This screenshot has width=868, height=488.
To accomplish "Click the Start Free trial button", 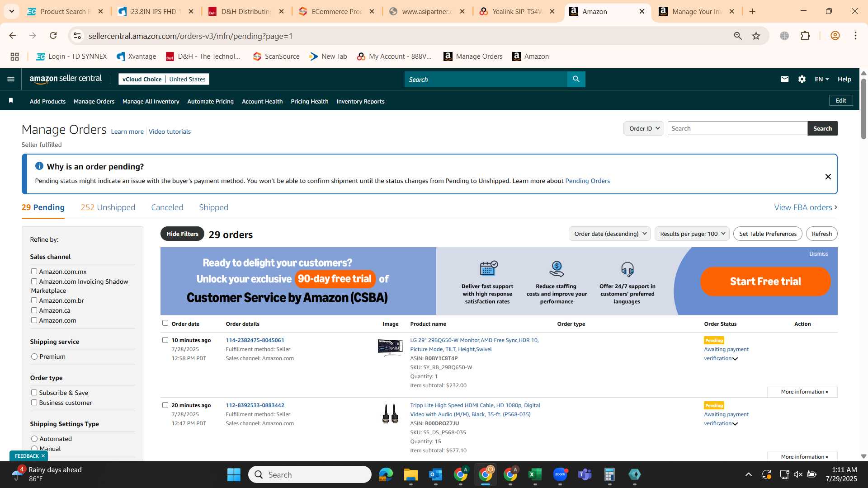I will tap(765, 281).
